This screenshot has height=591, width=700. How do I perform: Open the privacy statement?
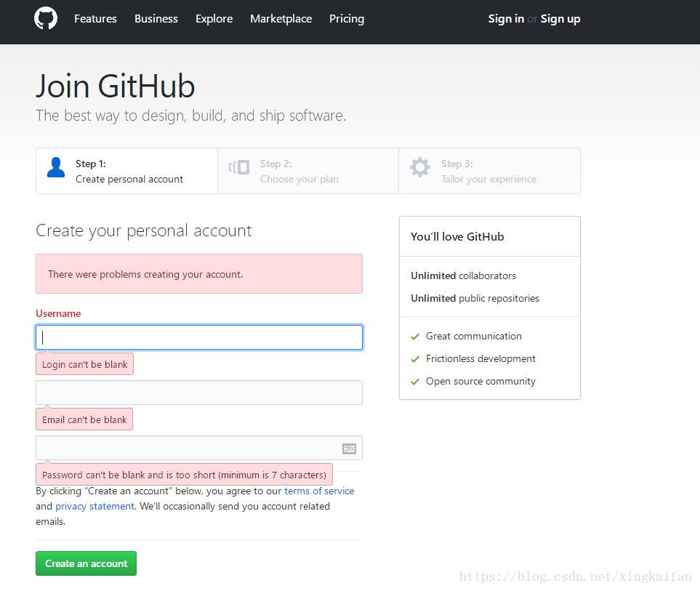94,506
